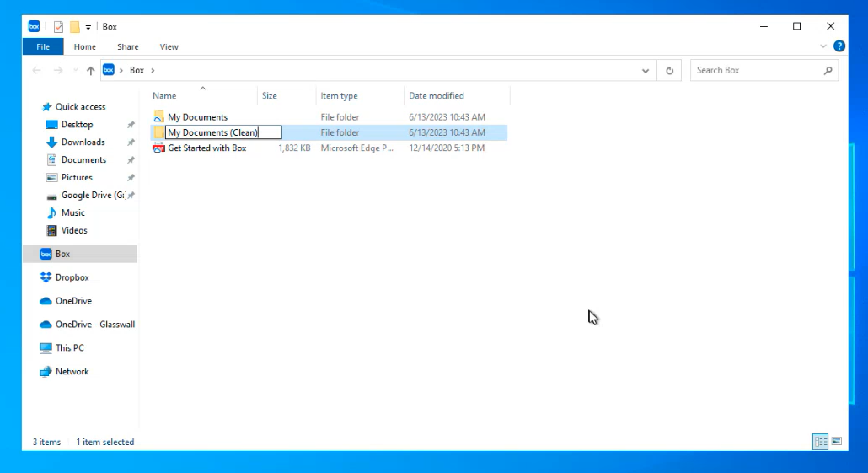Switch to details view layout
Screen dimensions: 868x473
pos(820,441)
